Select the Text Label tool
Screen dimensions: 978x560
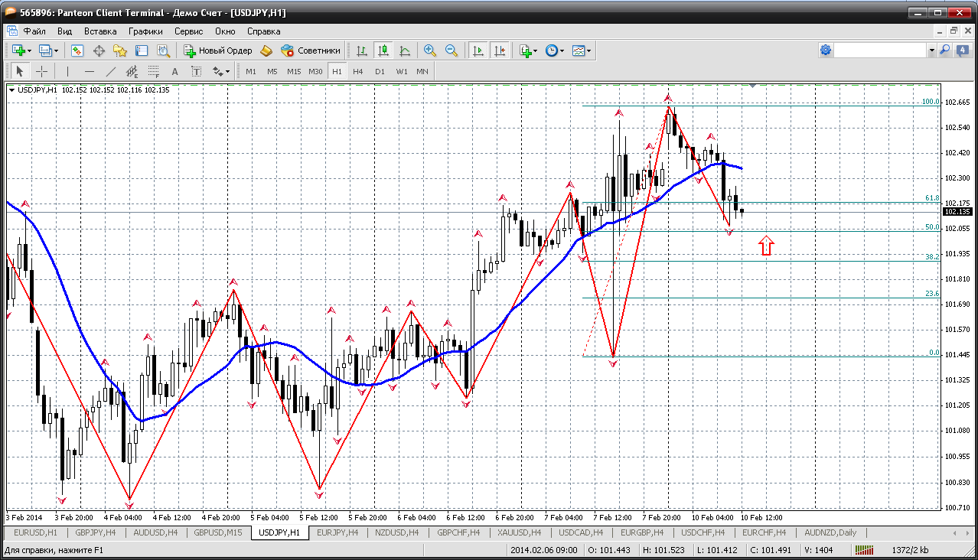click(196, 71)
